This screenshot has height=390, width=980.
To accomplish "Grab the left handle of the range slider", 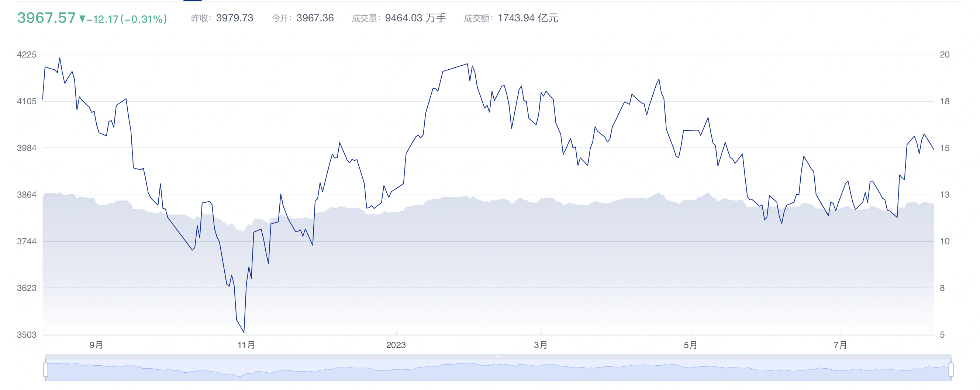I will click(x=46, y=369).
